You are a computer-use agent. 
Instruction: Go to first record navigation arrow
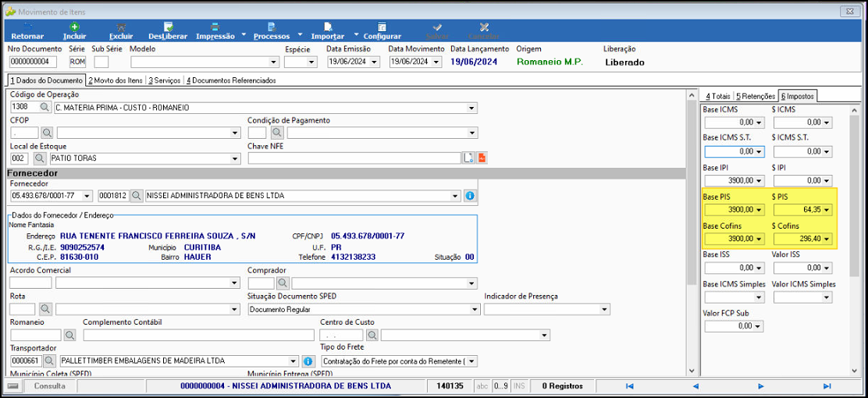tap(629, 386)
